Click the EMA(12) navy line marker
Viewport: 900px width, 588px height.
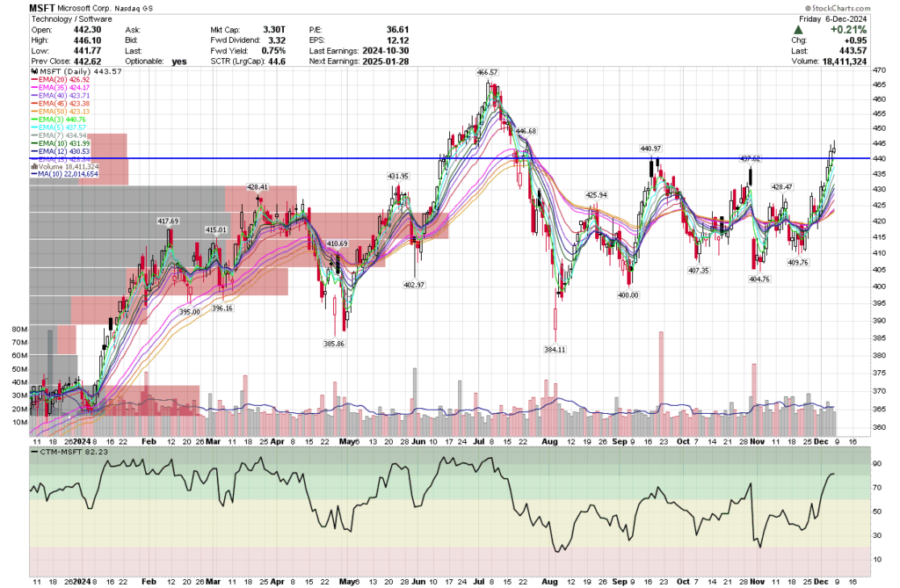tap(34, 151)
